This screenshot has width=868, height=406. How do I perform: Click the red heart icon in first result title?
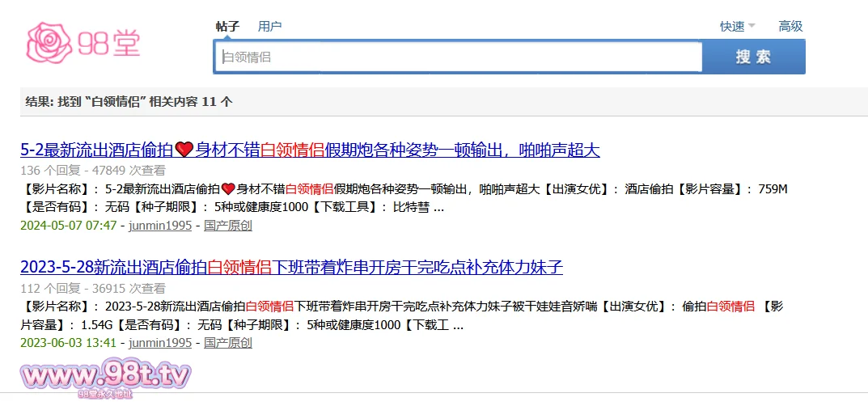pyautogui.click(x=184, y=150)
